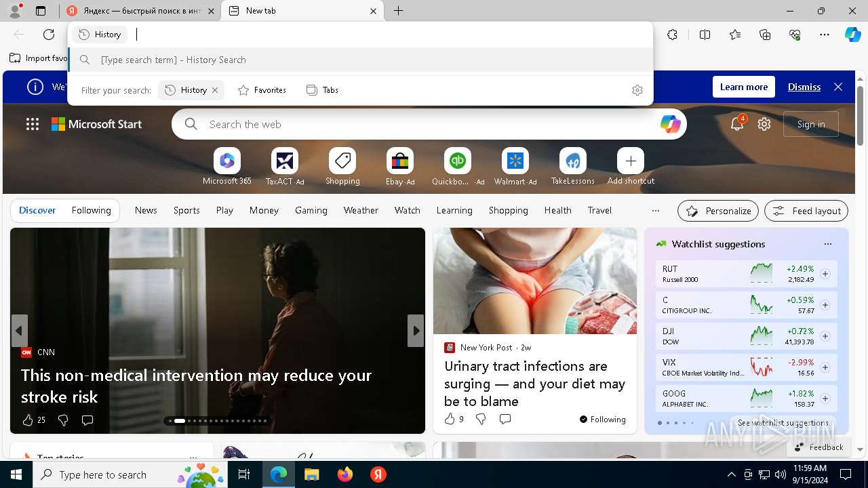Click the Feedback button
This screenshot has height=488, width=868.
819,447
